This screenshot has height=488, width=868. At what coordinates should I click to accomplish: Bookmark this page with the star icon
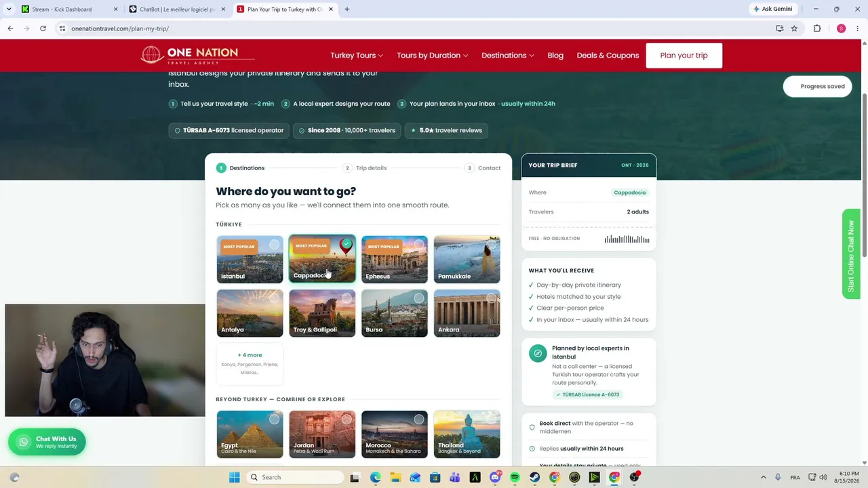coord(794,28)
